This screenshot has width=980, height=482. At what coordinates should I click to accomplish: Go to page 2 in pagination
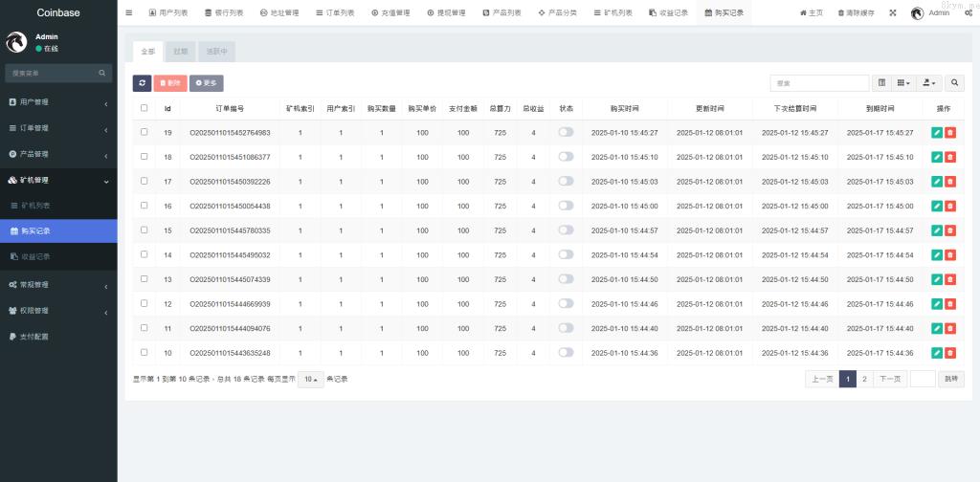pos(864,379)
